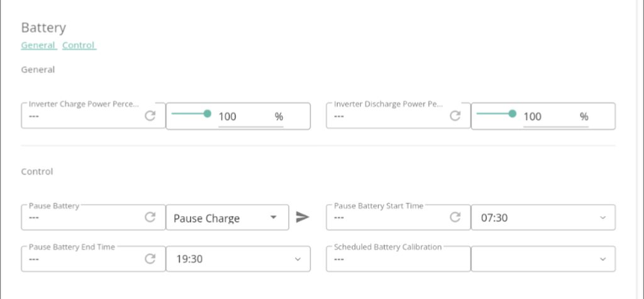Open the Scheduled Battery Calibration dropdown

[x=543, y=259]
